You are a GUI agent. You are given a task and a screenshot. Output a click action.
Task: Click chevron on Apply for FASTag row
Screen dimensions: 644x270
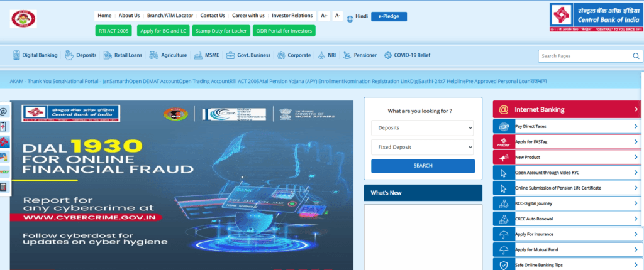tap(636, 142)
